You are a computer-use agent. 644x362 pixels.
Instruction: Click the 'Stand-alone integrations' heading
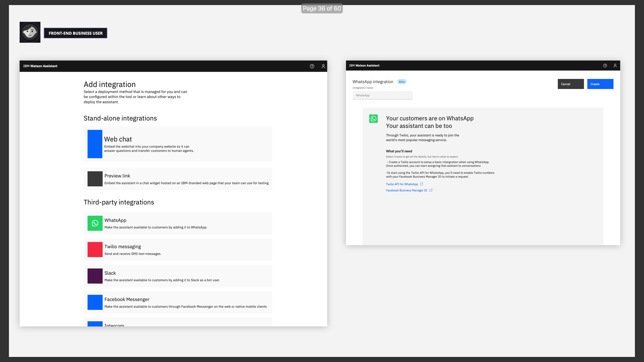pos(120,118)
